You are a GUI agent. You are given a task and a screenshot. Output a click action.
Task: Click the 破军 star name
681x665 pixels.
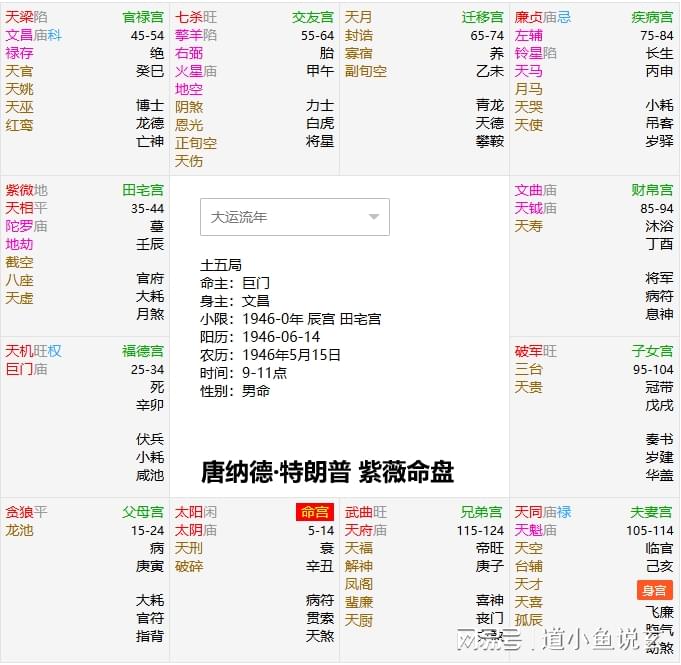[x=529, y=351]
